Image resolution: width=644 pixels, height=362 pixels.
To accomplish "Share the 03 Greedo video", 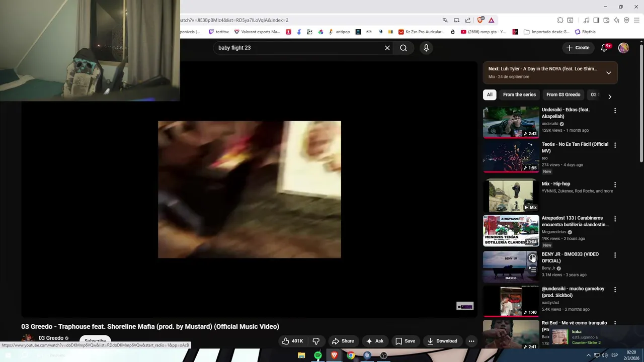I will point(343,341).
